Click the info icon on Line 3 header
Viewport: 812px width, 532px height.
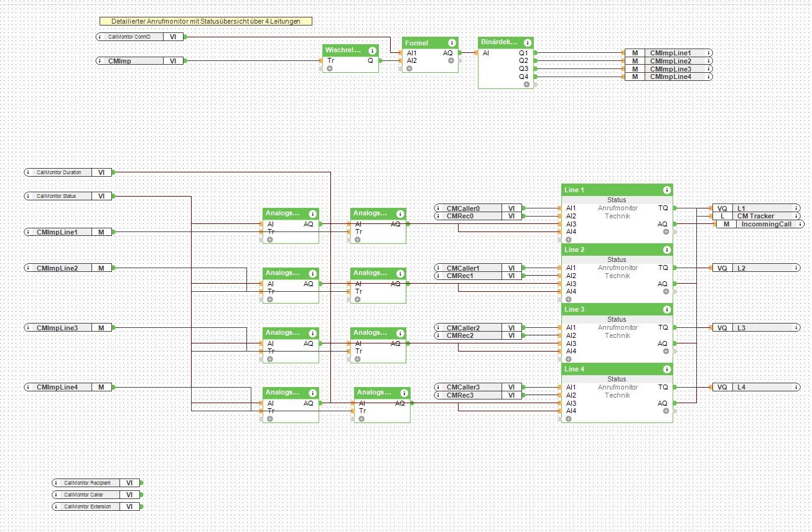pos(666,309)
